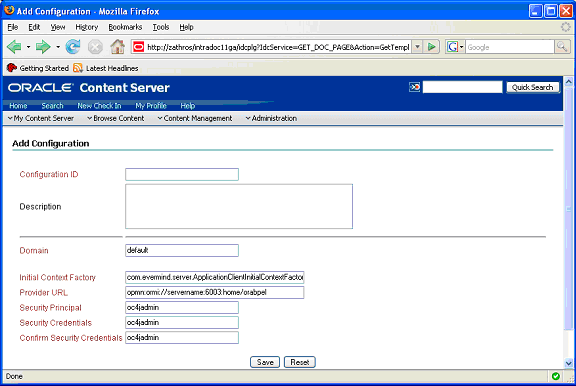Open the Latest Headlines feed bookmark
This screenshot has height=386, width=576.
pos(106,68)
